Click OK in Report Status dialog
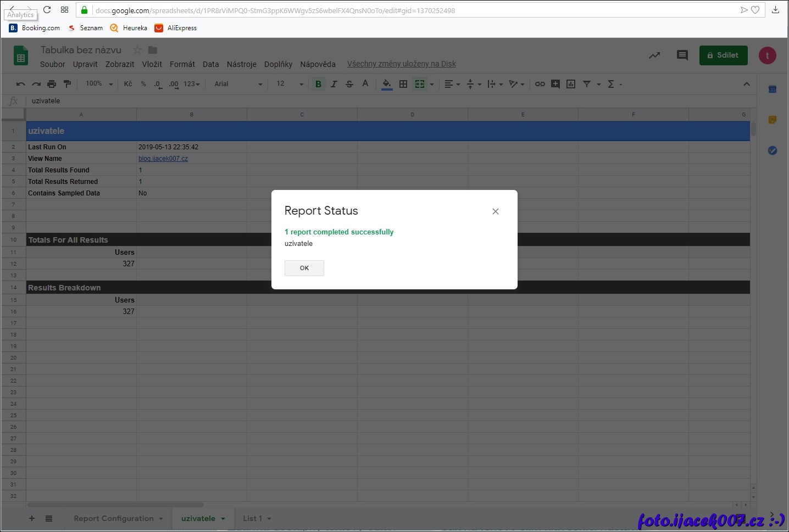The width and height of the screenshot is (789, 532). click(x=304, y=268)
